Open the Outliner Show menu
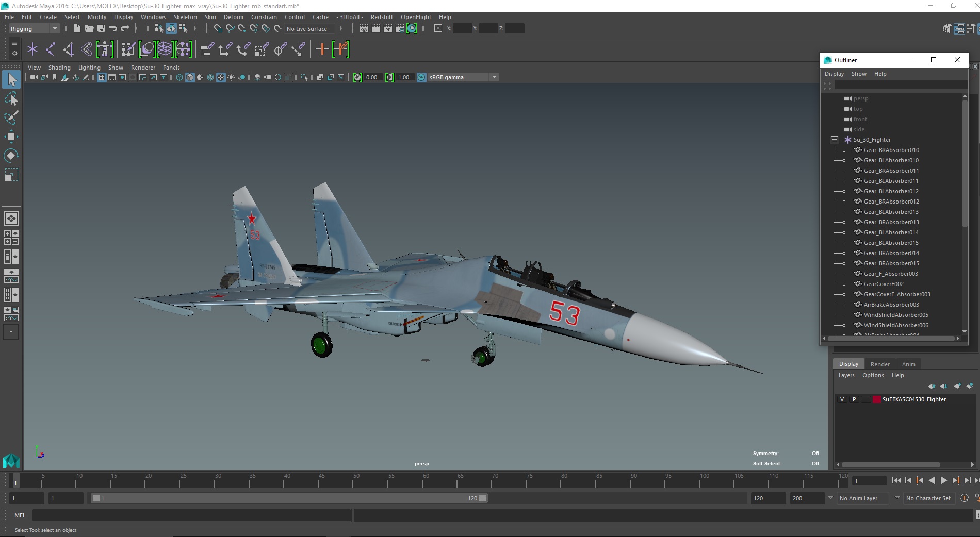Screen dimensions: 980x537 pyautogui.click(x=859, y=74)
